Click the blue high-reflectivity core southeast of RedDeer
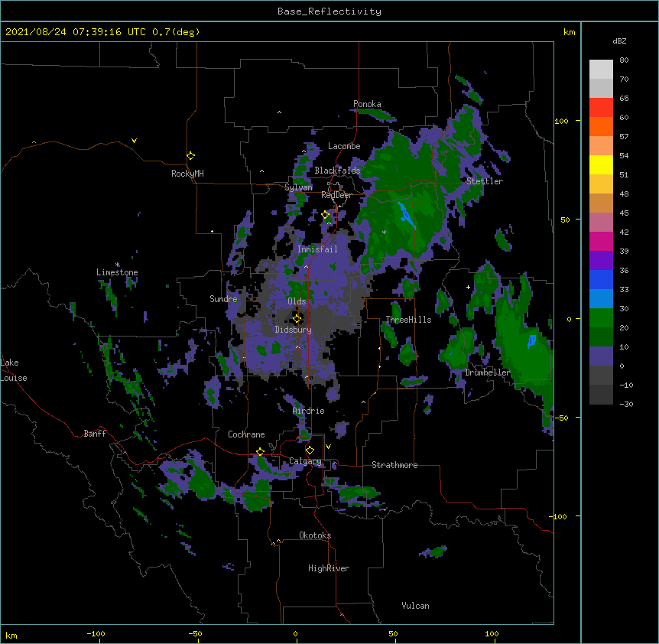 click(406, 215)
